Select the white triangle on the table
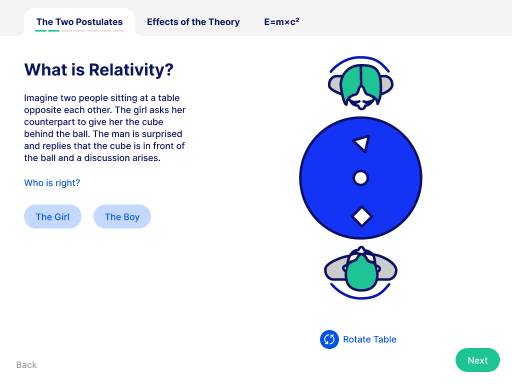Image resolution: width=512 pixels, height=384 pixels. pos(362,144)
